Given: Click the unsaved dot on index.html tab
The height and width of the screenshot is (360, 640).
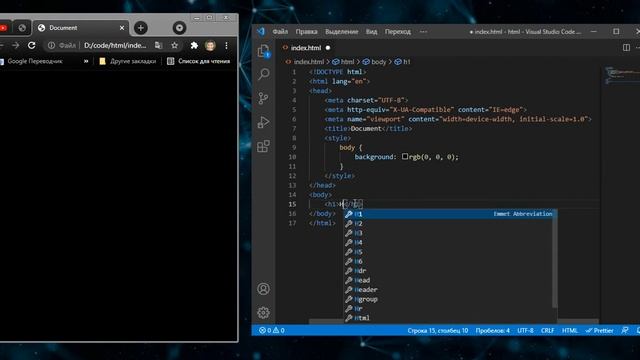Looking at the screenshot, I should (328, 48).
